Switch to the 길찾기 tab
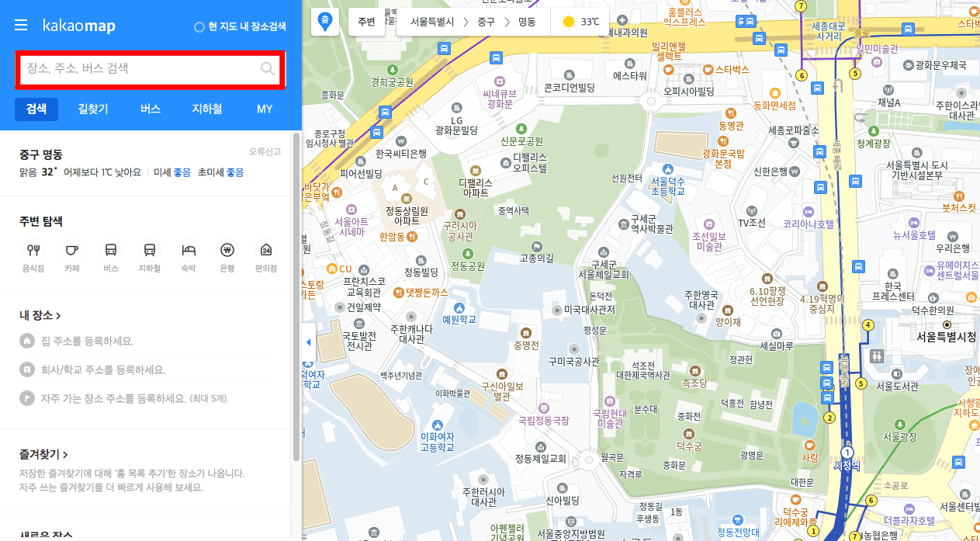This screenshot has width=980, height=541. (93, 109)
